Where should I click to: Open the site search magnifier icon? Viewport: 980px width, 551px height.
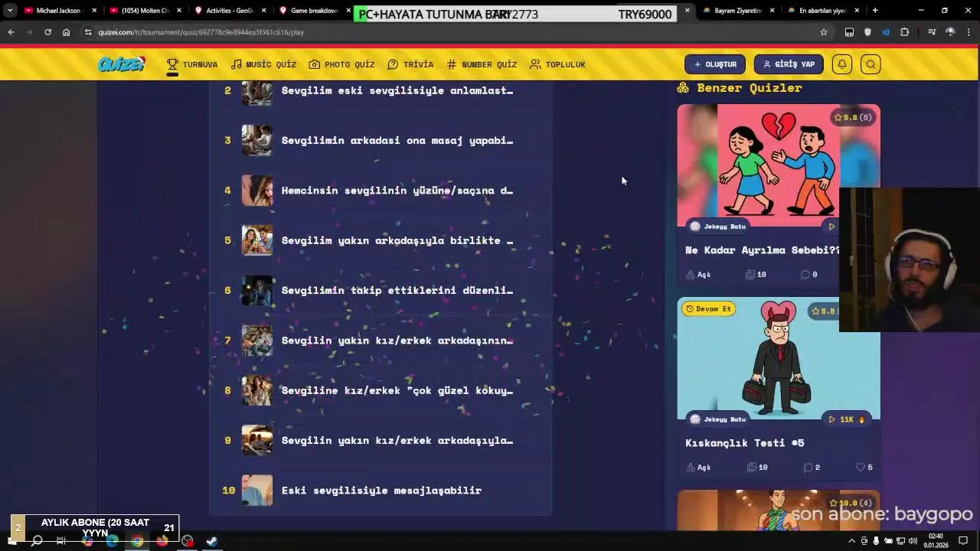(871, 64)
